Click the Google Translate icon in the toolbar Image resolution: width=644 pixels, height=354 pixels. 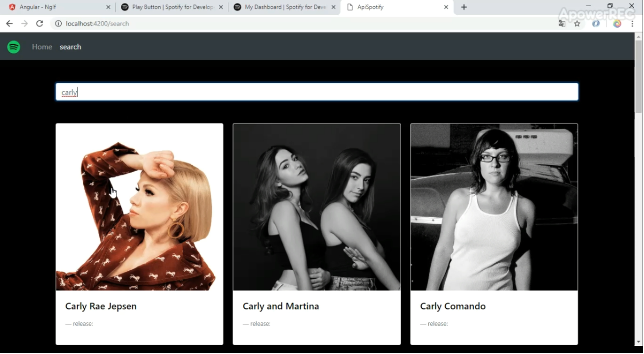[562, 24]
